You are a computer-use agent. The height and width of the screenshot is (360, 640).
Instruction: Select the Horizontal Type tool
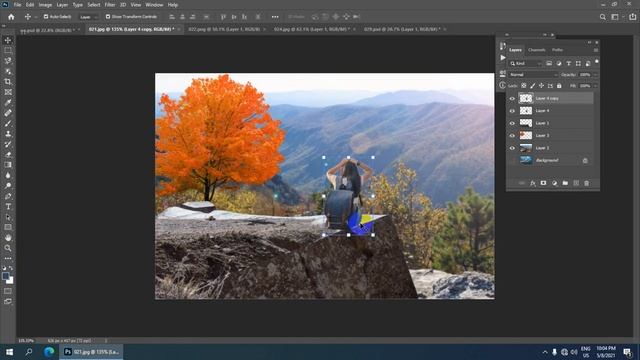coord(8,207)
